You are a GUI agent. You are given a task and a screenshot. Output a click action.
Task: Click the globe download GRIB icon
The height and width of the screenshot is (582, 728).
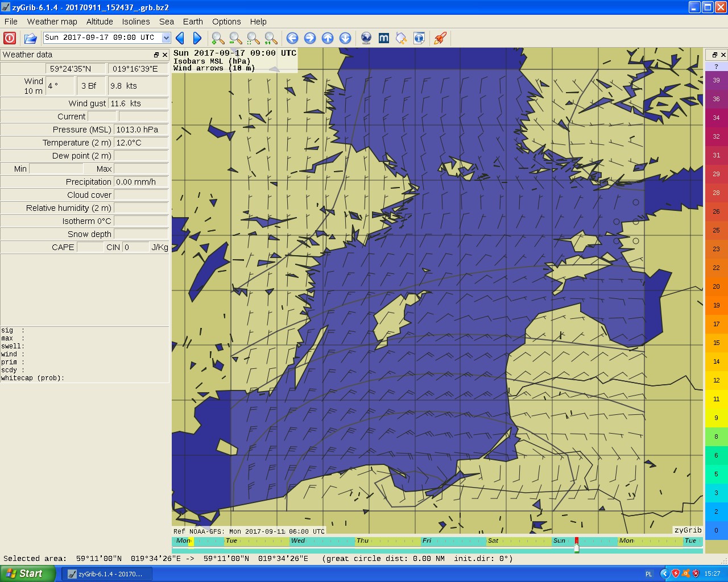click(366, 38)
